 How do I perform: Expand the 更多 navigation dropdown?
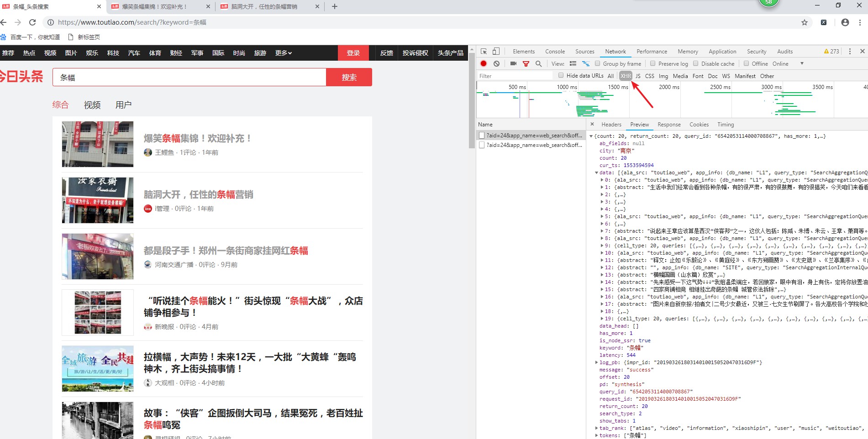tap(284, 53)
